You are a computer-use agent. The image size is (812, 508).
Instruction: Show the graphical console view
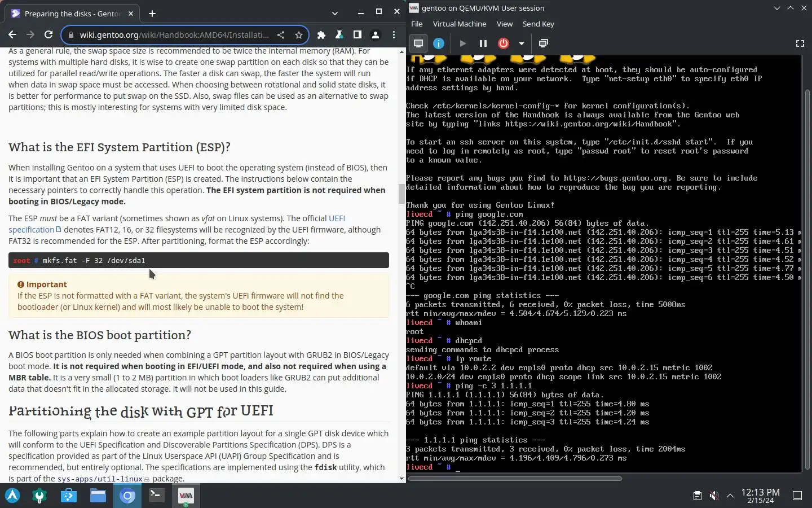click(418, 43)
